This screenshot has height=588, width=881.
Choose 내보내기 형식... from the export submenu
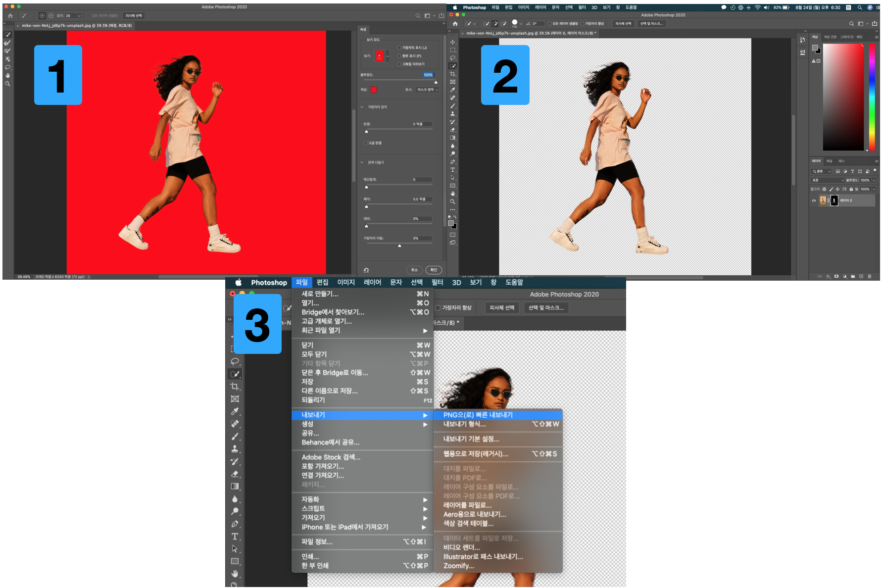(498, 424)
